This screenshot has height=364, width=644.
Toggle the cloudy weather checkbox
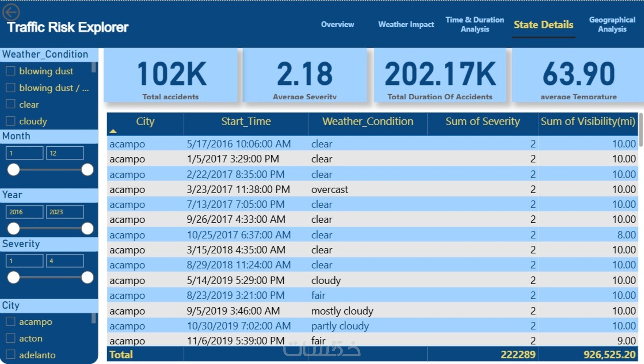11,121
